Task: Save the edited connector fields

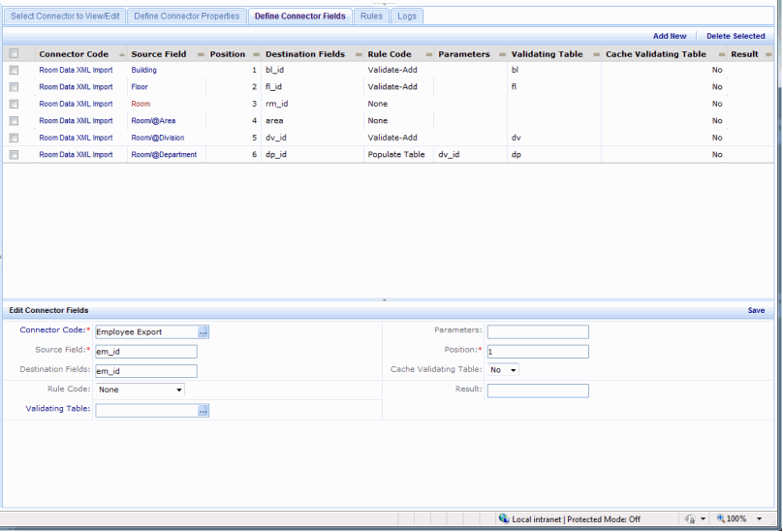Action: pyautogui.click(x=756, y=310)
